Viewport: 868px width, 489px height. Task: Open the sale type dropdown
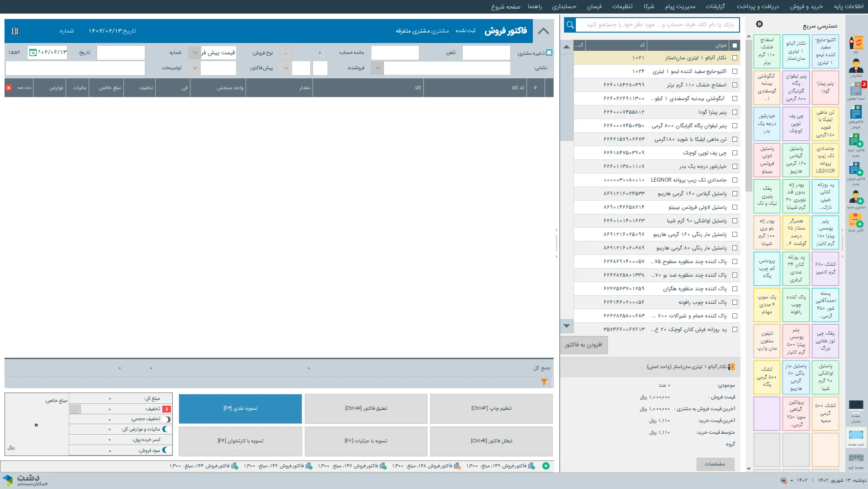coord(195,53)
